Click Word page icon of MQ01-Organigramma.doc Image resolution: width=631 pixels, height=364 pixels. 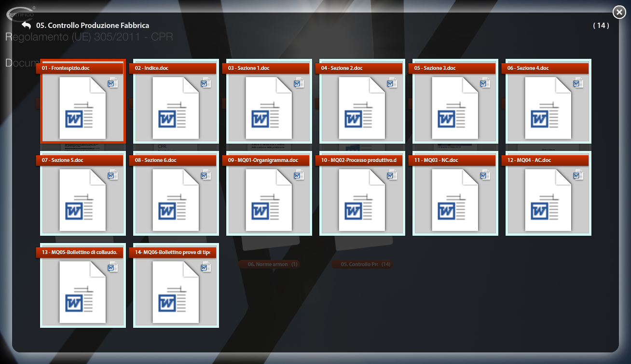269,200
